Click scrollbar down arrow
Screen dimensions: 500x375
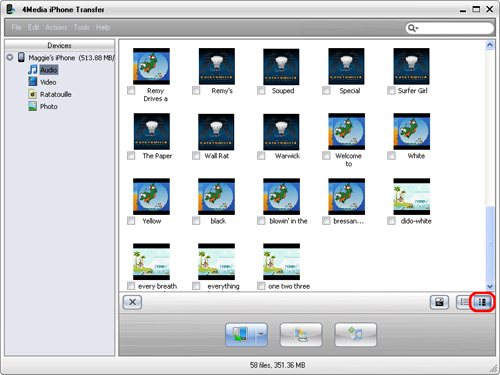pos(490,286)
